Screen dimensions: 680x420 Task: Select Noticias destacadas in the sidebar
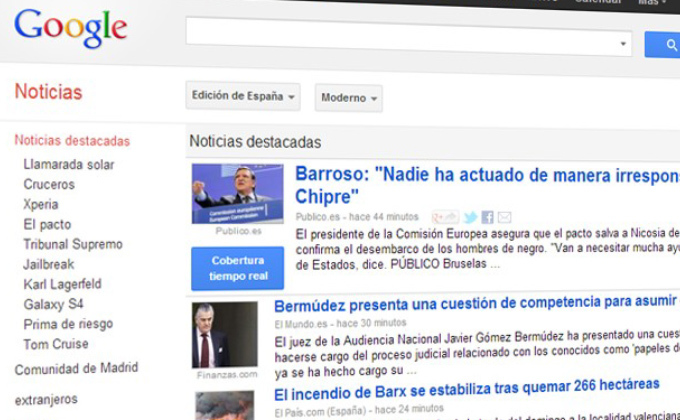(x=72, y=141)
